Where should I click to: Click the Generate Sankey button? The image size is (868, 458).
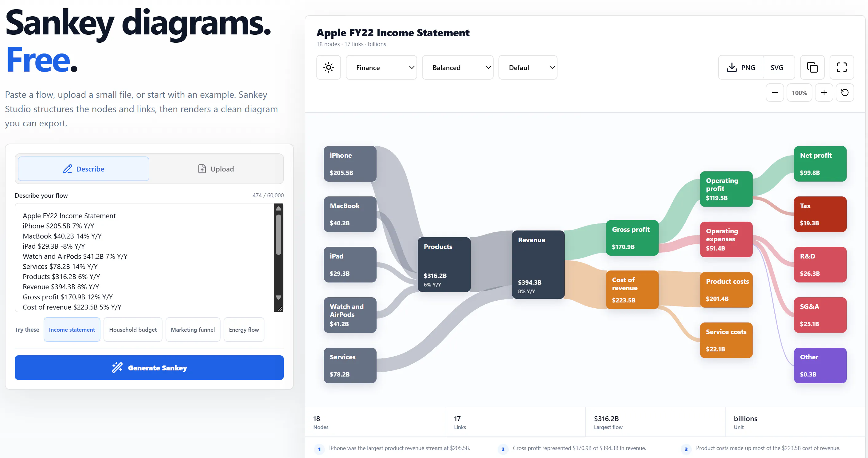coord(149,368)
